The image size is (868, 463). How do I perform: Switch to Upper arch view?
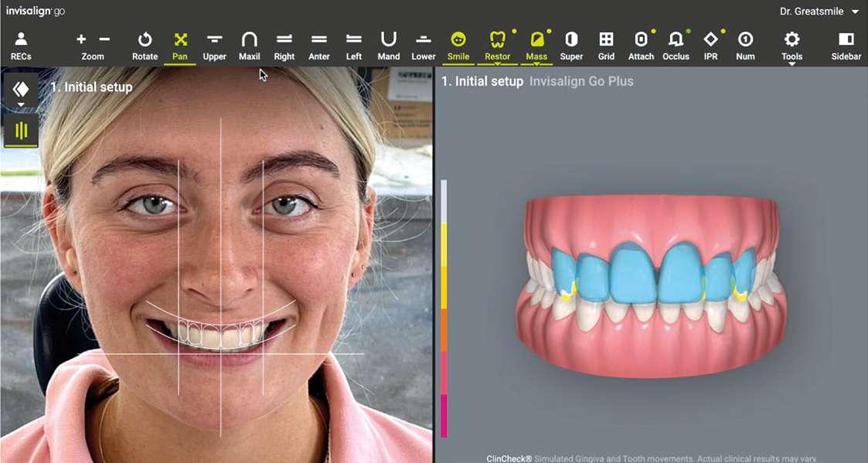click(x=215, y=46)
